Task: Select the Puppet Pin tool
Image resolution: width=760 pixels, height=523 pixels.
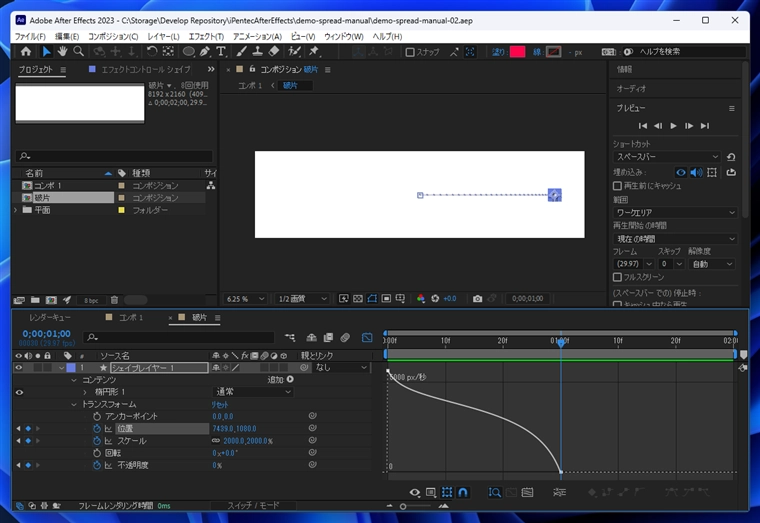Action: point(314,51)
